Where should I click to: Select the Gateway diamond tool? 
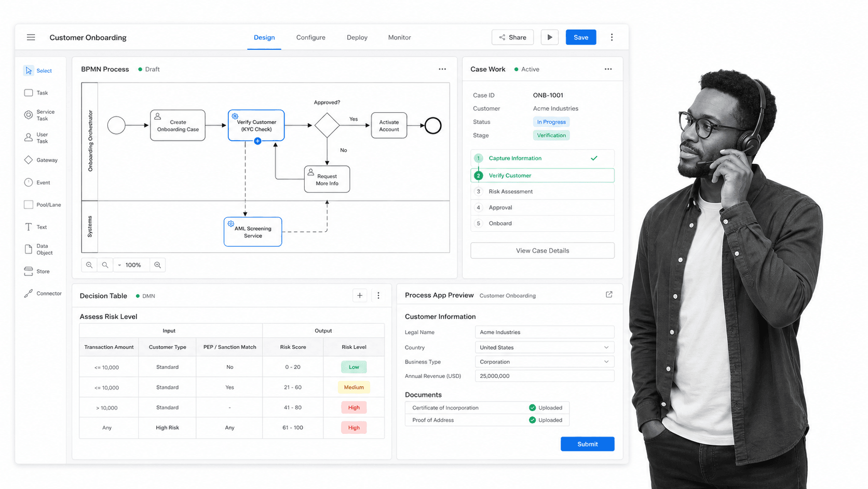[41, 160]
